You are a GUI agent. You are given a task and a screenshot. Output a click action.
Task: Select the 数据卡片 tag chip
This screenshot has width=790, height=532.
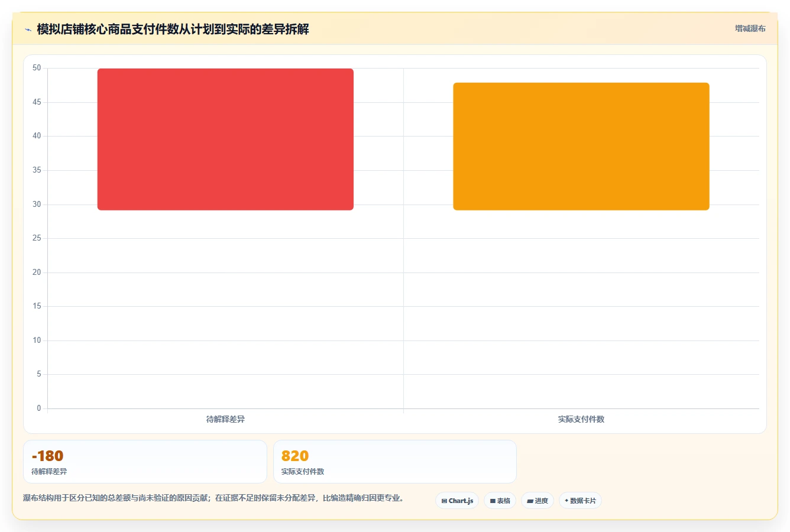580,501
